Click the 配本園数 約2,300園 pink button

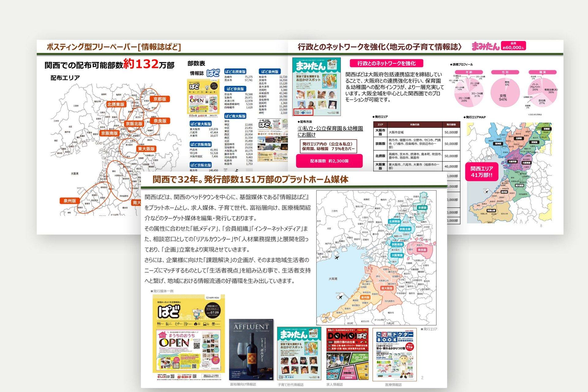coord(329,161)
